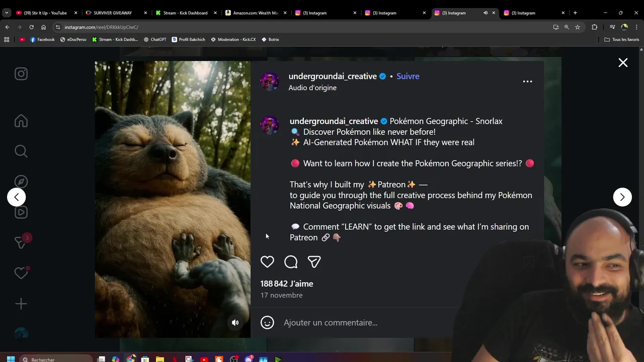Toggle reel sound with speaker icon
The image size is (644, 362).
[235, 323]
